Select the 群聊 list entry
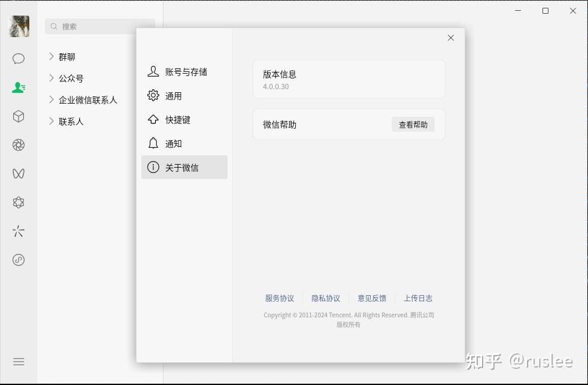588x385 pixels. tap(67, 57)
